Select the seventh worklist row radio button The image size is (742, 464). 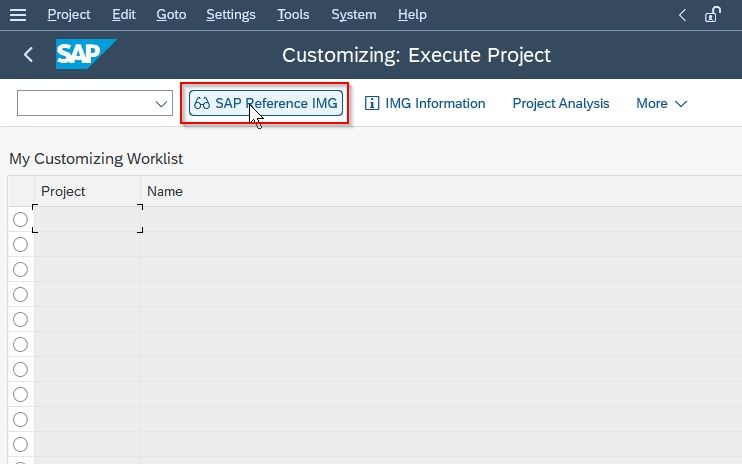pos(20,369)
